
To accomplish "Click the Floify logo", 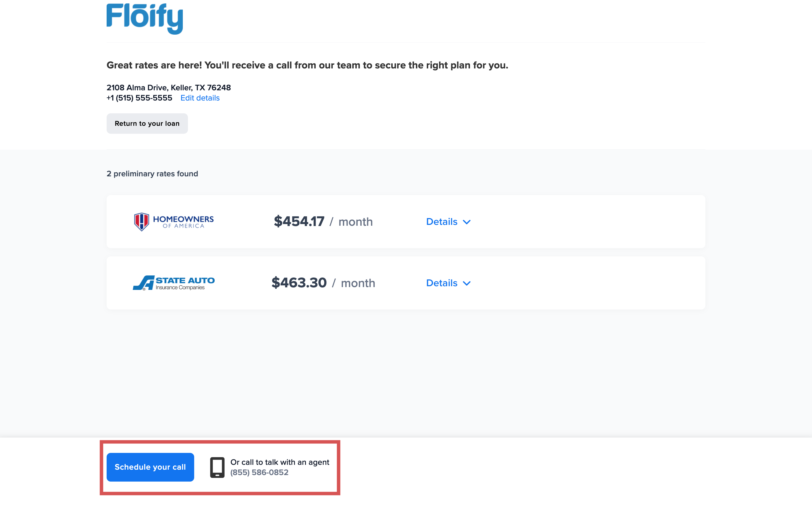I will click(144, 19).
